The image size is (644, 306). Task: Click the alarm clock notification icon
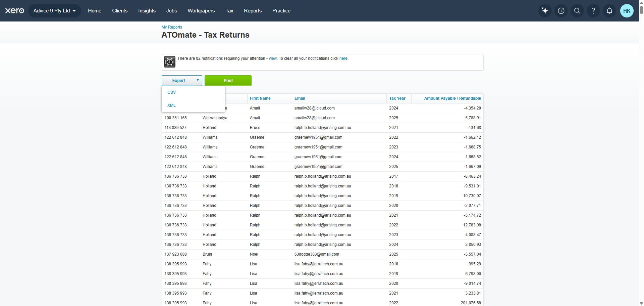(x=170, y=62)
